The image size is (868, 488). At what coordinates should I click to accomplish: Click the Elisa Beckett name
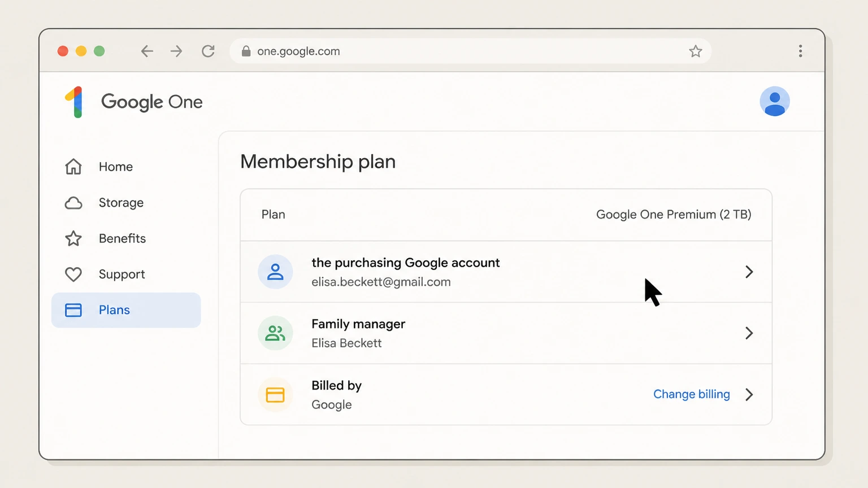346,343
